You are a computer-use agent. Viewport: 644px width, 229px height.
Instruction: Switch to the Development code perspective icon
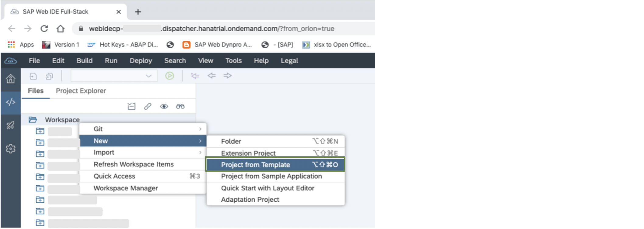click(x=11, y=102)
